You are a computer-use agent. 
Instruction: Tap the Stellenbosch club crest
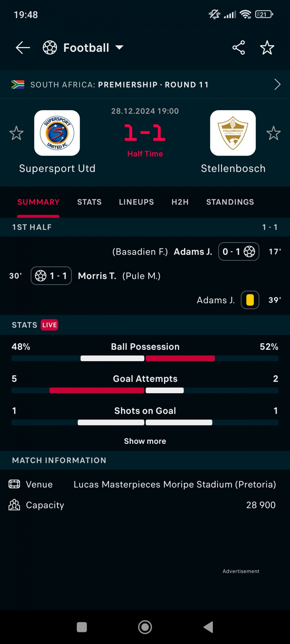tap(233, 133)
